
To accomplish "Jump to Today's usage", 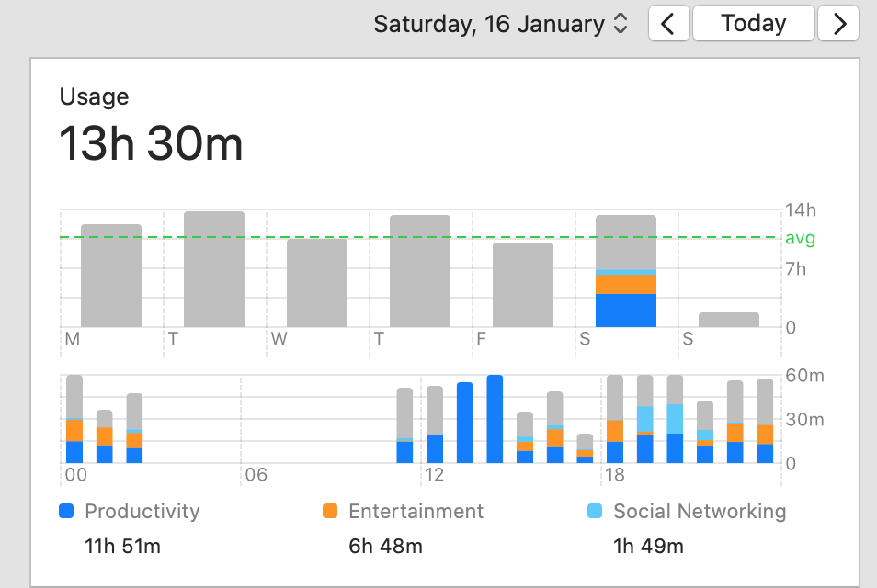I will (x=753, y=24).
